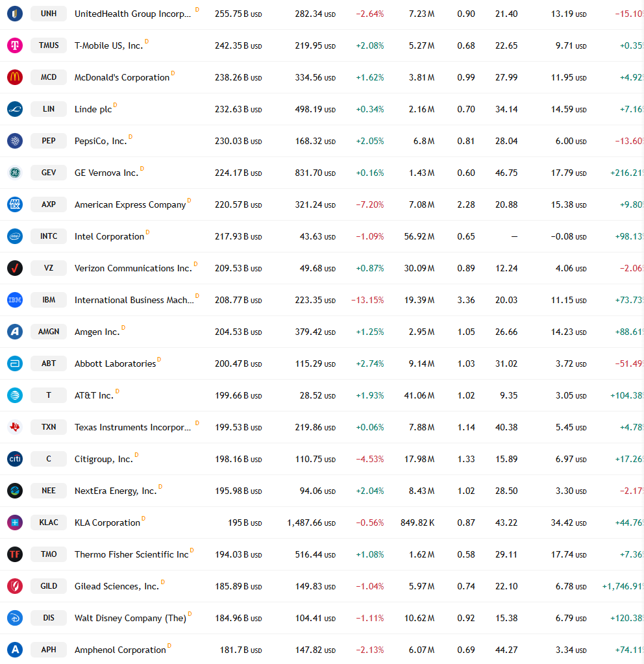Click the UnitedHealth Group logo icon
Image resolution: width=644 pixels, height=664 pixels.
pos(15,14)
